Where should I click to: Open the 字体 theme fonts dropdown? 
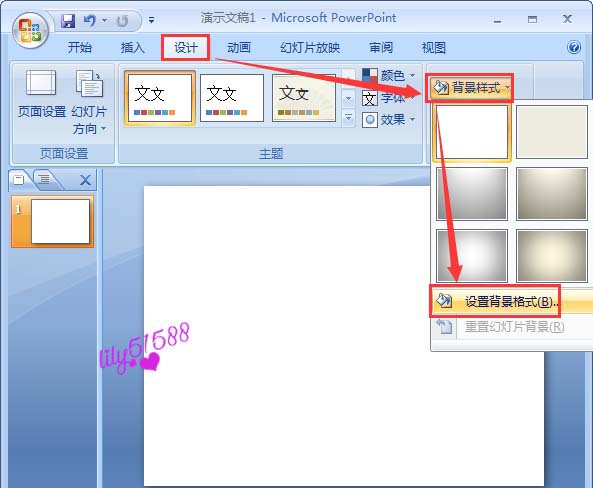click(x=389, y=98)
